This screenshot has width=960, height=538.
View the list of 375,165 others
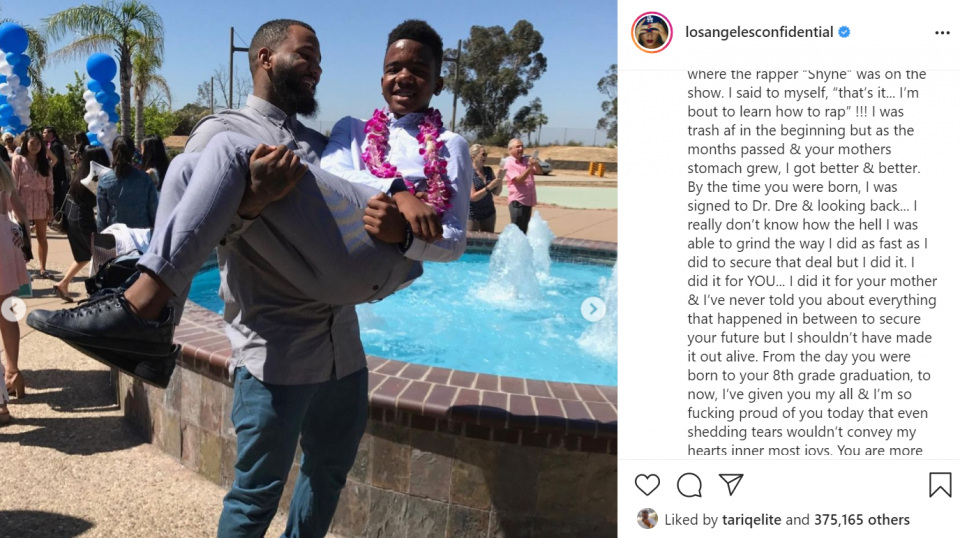tap(861, 520)
